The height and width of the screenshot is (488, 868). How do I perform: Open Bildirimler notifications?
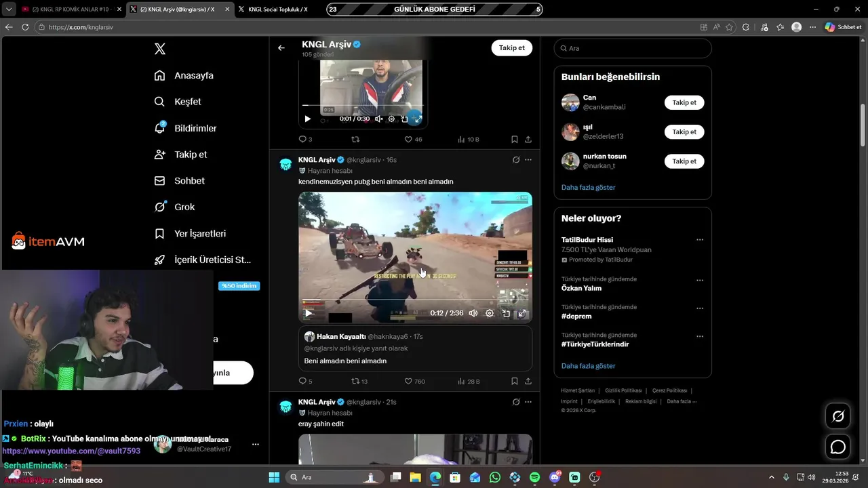(x=185, y=128)
